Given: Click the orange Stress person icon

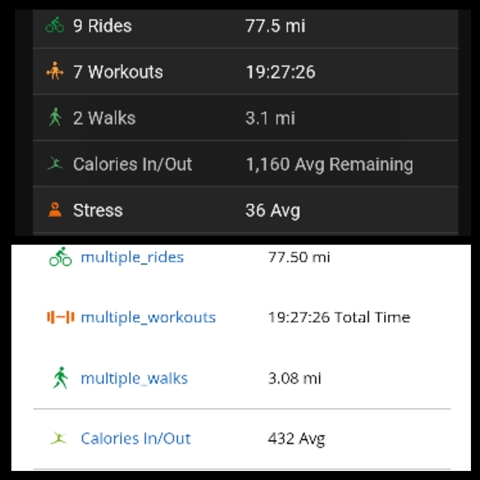Looking at the screenshot, I should tap(55, 210).
